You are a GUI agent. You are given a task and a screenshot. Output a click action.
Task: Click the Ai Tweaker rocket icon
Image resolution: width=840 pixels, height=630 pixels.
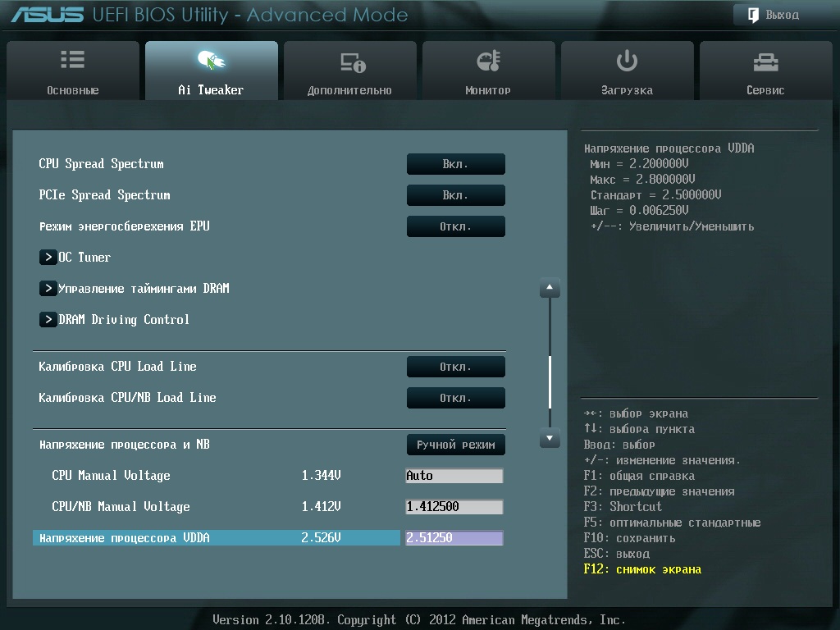click(x=211, y=60)
